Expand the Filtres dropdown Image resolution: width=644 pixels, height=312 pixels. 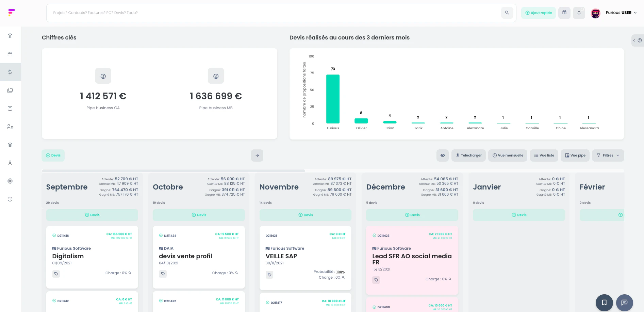tap(608, 155)
